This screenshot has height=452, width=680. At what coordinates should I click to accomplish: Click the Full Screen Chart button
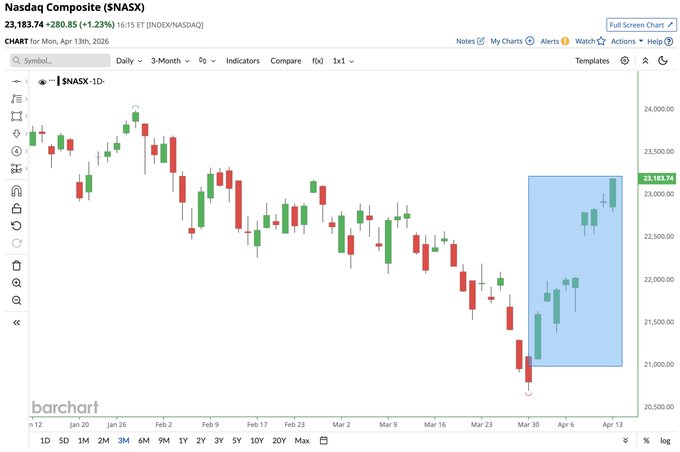[x=641, y=25]
